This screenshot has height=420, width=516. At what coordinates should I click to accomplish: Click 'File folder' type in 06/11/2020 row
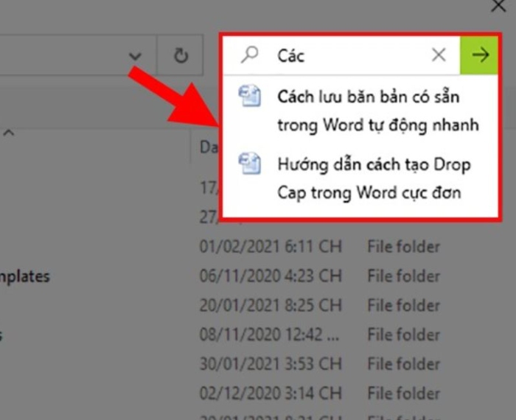(x=403, y=276)
